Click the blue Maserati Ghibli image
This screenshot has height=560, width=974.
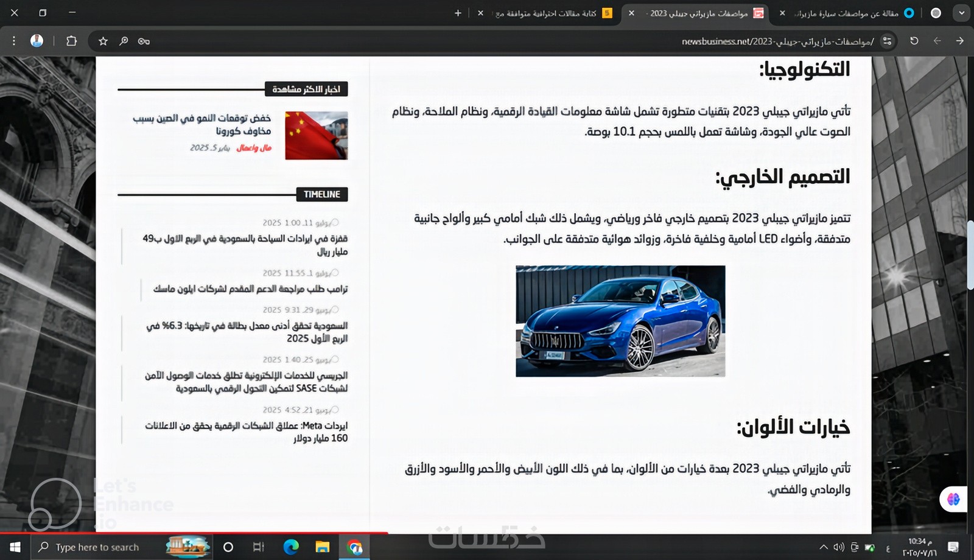click(620, 321)
